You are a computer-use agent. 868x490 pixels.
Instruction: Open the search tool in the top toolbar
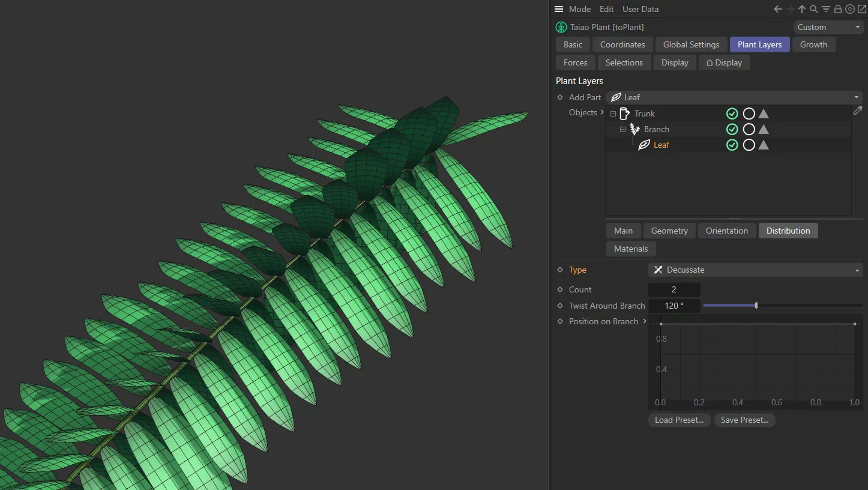tap(813, 9)
